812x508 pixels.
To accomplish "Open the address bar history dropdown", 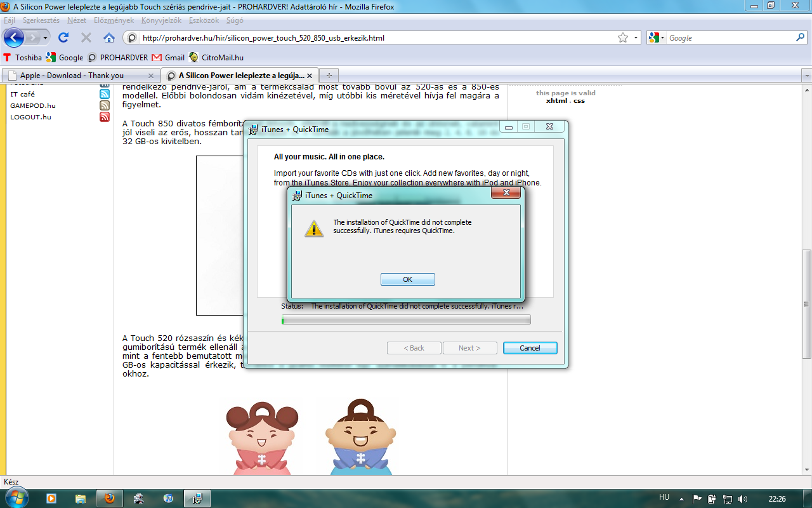I will click(636, 38).
